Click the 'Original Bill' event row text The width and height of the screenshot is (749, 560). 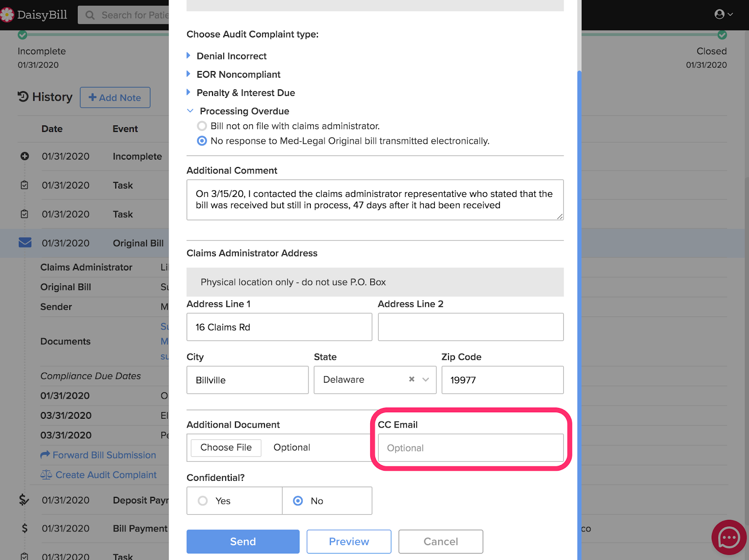138,243
